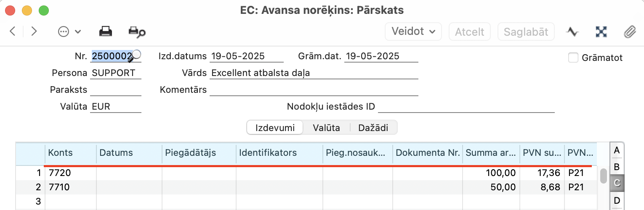Expand the Veidot dropdown
Image resolution: width=644 pixels, height=210 pixels.
(413, 31)
